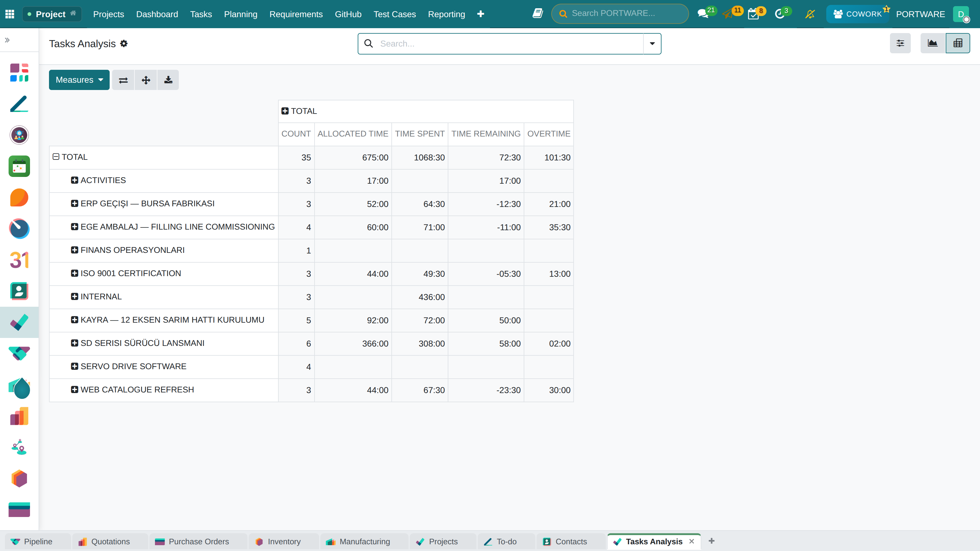This screenshot has width=980, height=551.
Task: Focus the Search PORTWARE global field
Action: 620,14
